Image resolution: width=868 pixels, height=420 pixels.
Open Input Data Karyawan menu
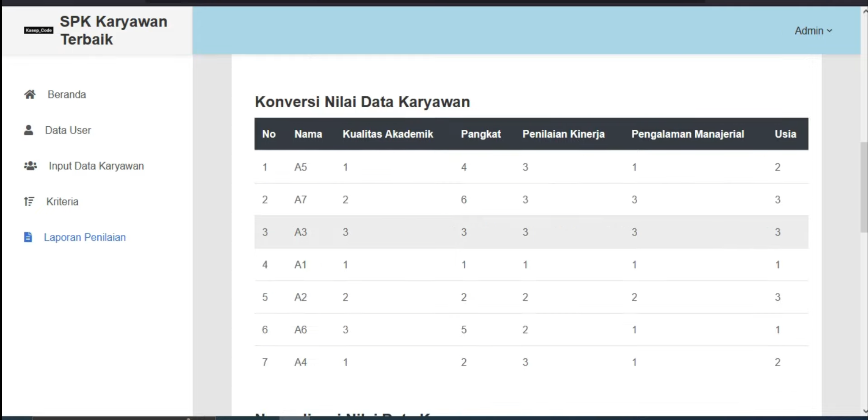click(96, 166)
